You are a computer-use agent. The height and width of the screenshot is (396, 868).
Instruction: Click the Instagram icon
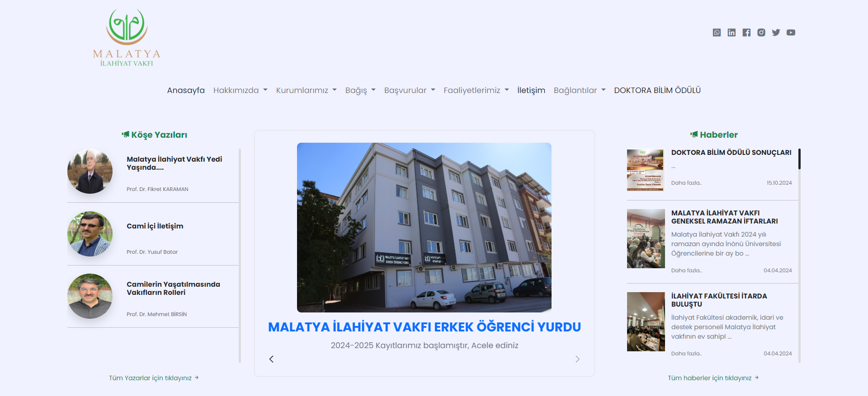pos(761,33)
